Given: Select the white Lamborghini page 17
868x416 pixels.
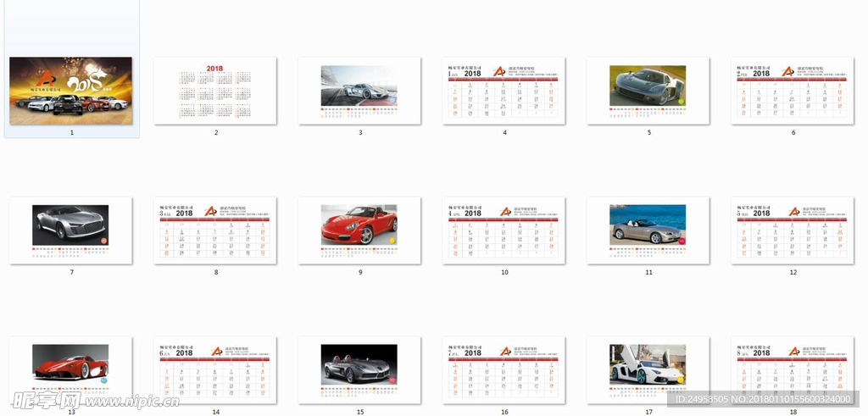Looking at the screenshot, I should tap(648, 369).
